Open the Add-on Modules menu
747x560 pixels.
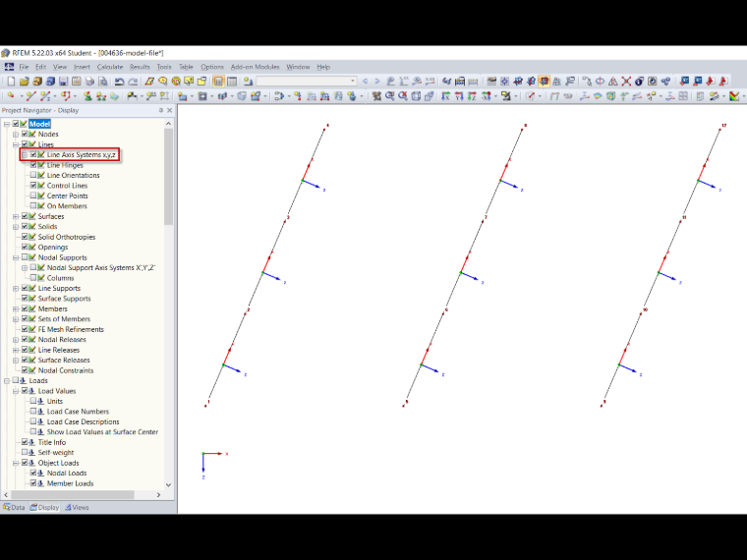[255, 67]
